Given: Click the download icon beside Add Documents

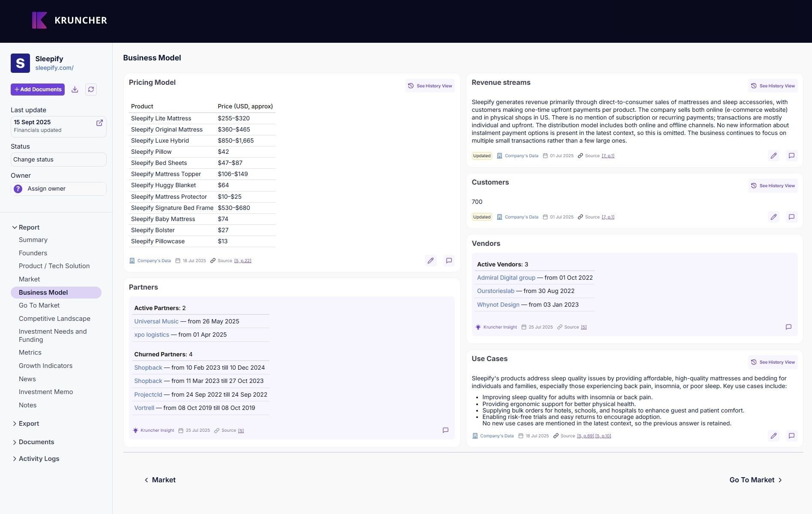Looking at the screenshot, I should coord(75,90).
